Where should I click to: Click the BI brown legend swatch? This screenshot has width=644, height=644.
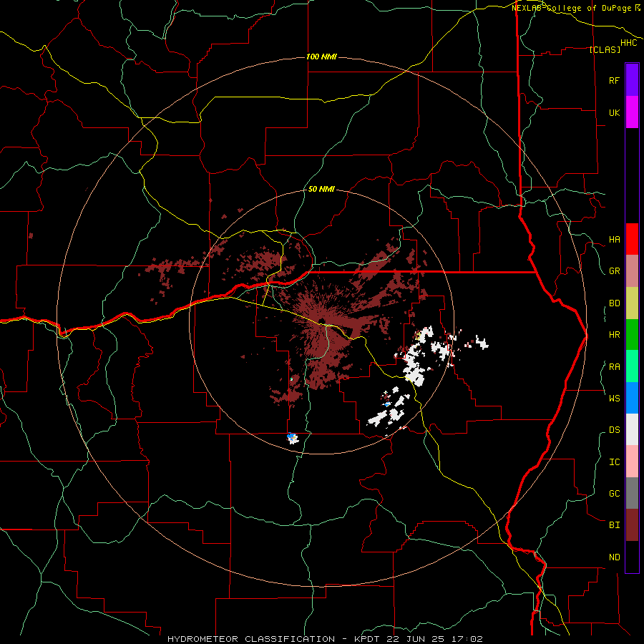pyautogui.click(x=632, y=525)
